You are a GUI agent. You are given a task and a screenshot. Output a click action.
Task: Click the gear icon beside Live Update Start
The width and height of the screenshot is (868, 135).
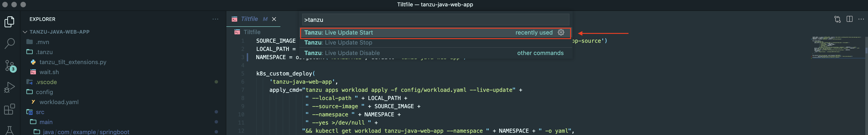coord(561,32)
